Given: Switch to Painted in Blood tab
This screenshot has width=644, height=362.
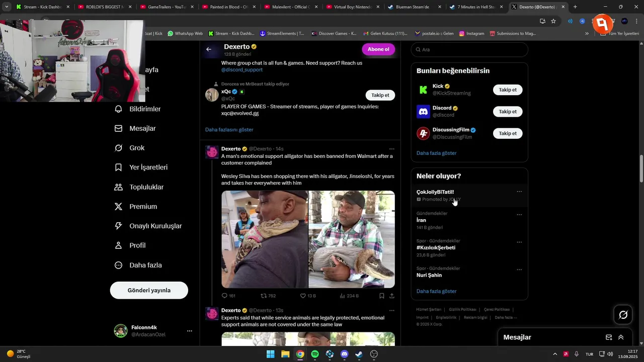Looking at the screenshot, I should [x=229, y=7].
